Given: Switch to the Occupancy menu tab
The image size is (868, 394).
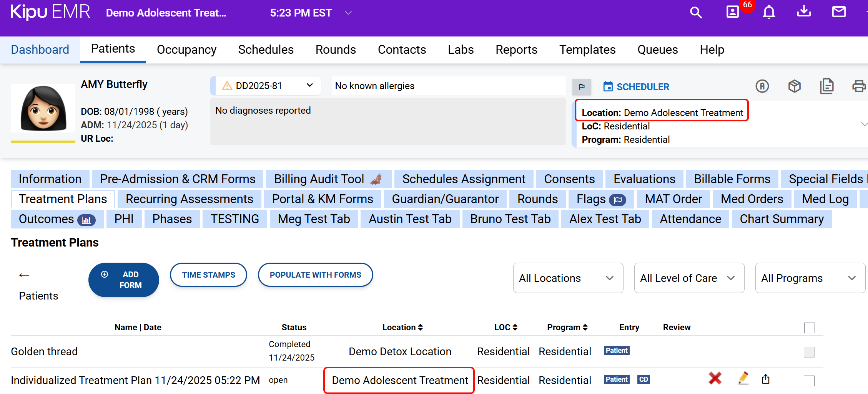Looking at the screenshot, I should click(186, 50).
